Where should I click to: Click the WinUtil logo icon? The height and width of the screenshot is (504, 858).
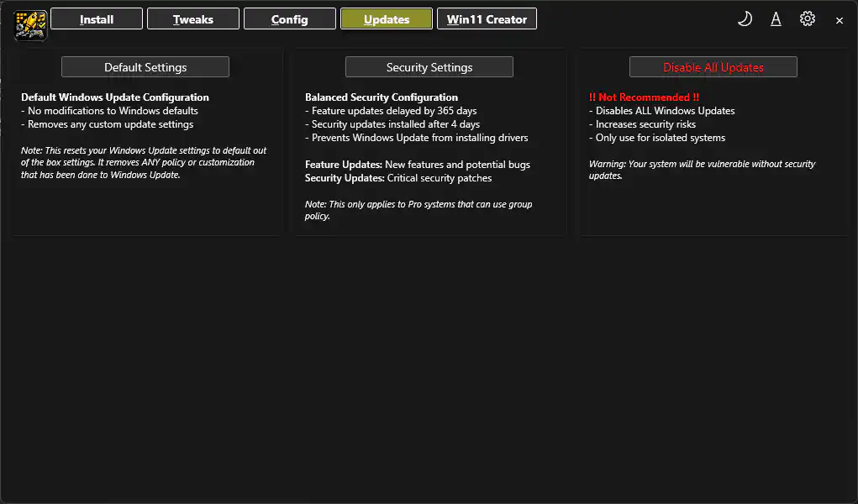click(x=30, y=25)
